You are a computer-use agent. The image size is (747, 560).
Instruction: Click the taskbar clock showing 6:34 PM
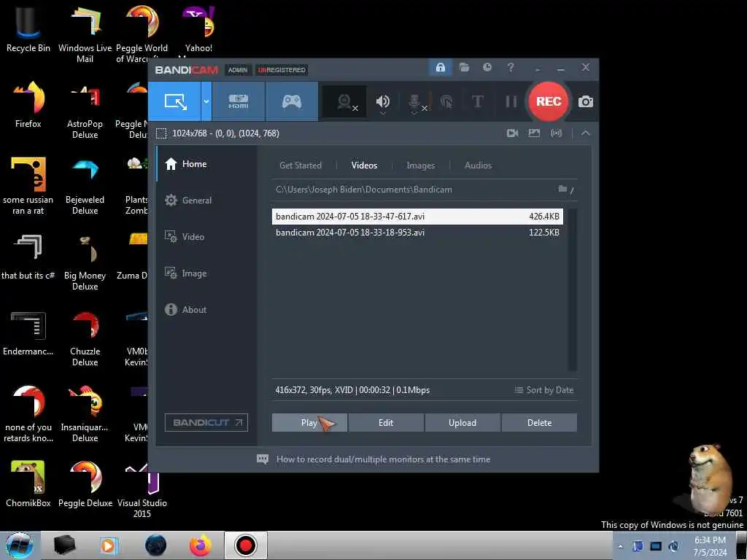[x=710, y=546]
